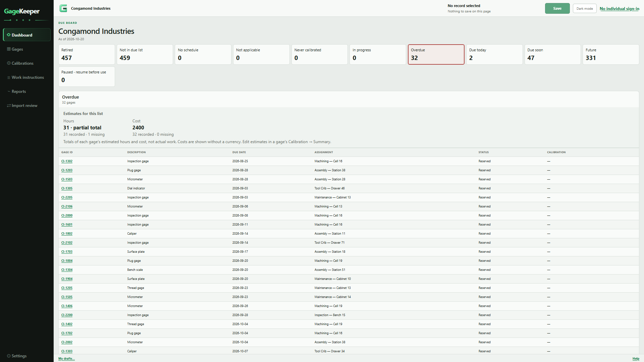The image size is (644, 362).
Task: Open gage CI-2200
Action: coord(67,315)
